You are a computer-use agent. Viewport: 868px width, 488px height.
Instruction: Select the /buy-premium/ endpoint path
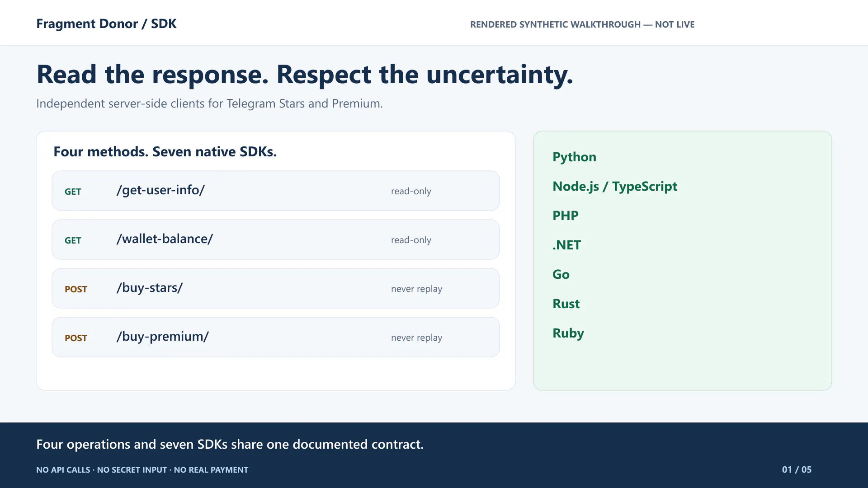pos(163,337)
